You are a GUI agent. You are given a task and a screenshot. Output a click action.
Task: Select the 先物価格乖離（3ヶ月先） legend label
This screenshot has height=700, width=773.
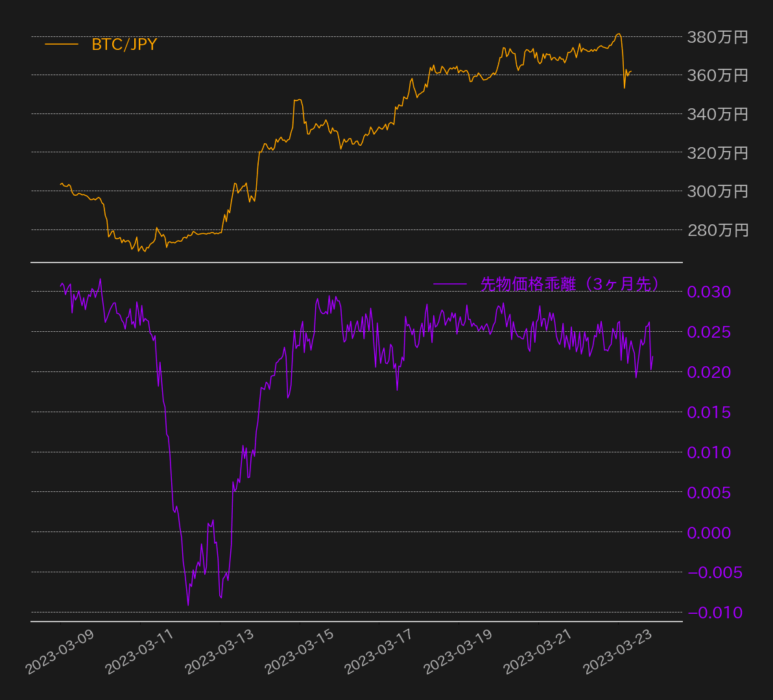point(570,284)
